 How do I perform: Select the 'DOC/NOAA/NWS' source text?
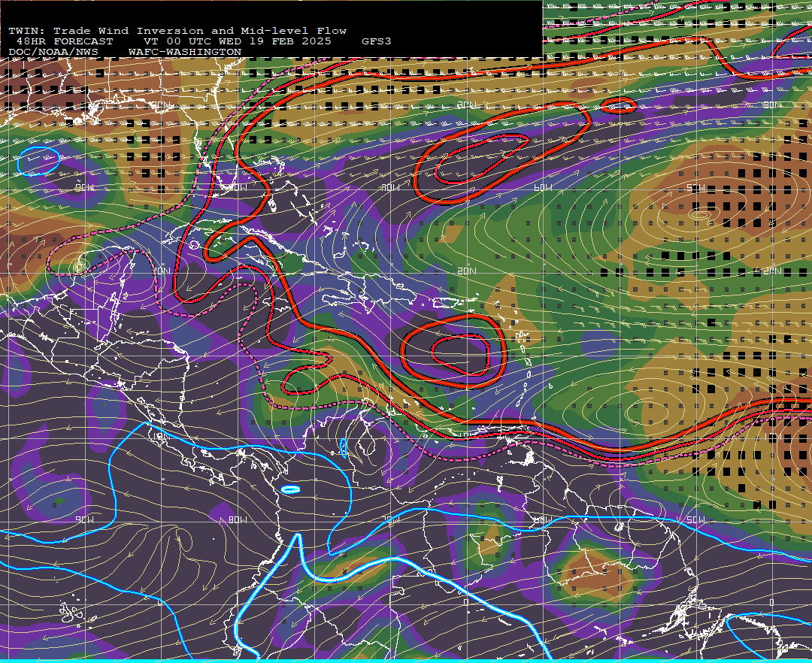(53, 53)
